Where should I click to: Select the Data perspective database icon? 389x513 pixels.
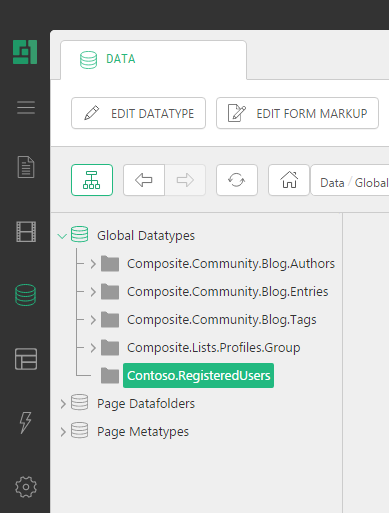coord(26,295)
